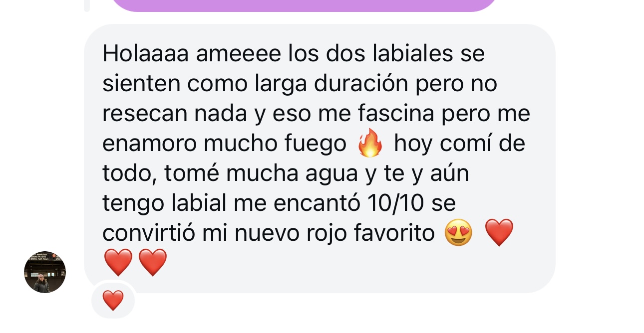
Task: Tap the red heart beside heart-eyes emoji
Action: [499, 233]
